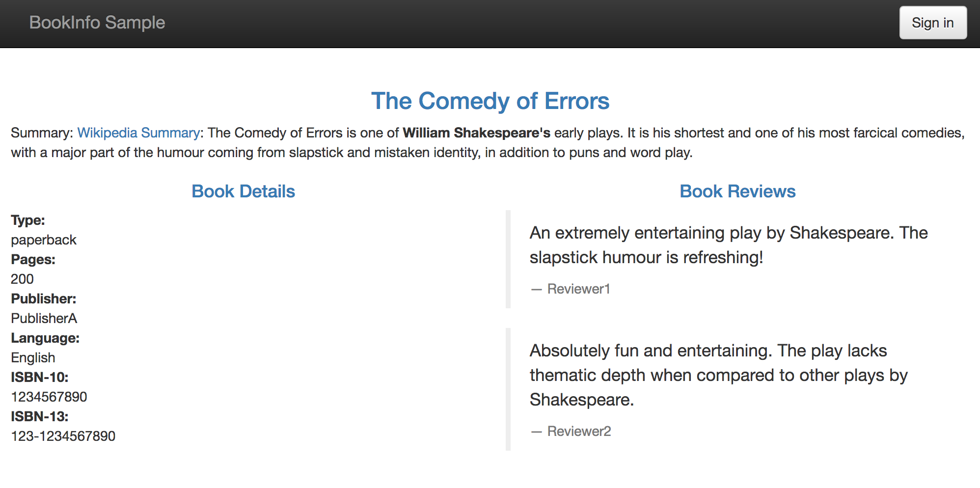This screenshot has width=980, height=488.
Task: Click the ISBN-13 number 123-1234567890
Action: pyautogui.click(x=63, y=436)
